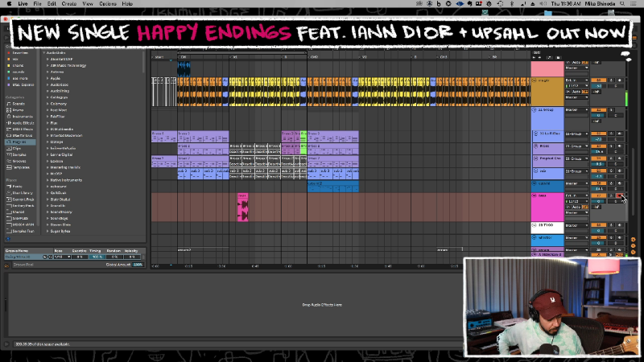
Task: Solo the 21 Group track
Action: 609,109
